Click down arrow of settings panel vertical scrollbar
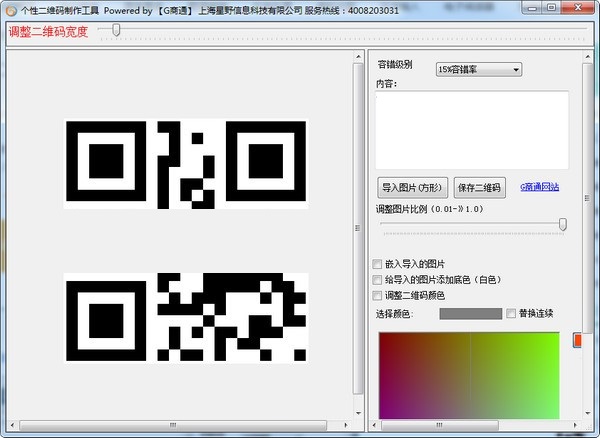Screen dimensions: 600x438 [588, 413]
